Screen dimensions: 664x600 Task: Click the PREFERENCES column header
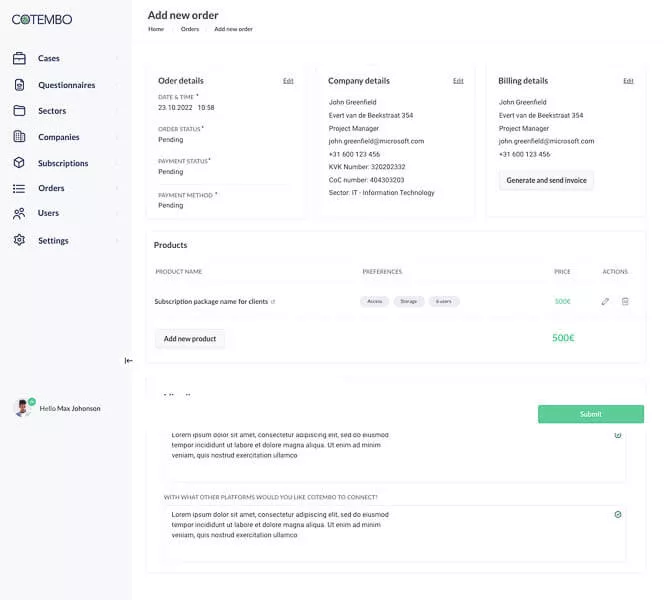pos(382,271)
